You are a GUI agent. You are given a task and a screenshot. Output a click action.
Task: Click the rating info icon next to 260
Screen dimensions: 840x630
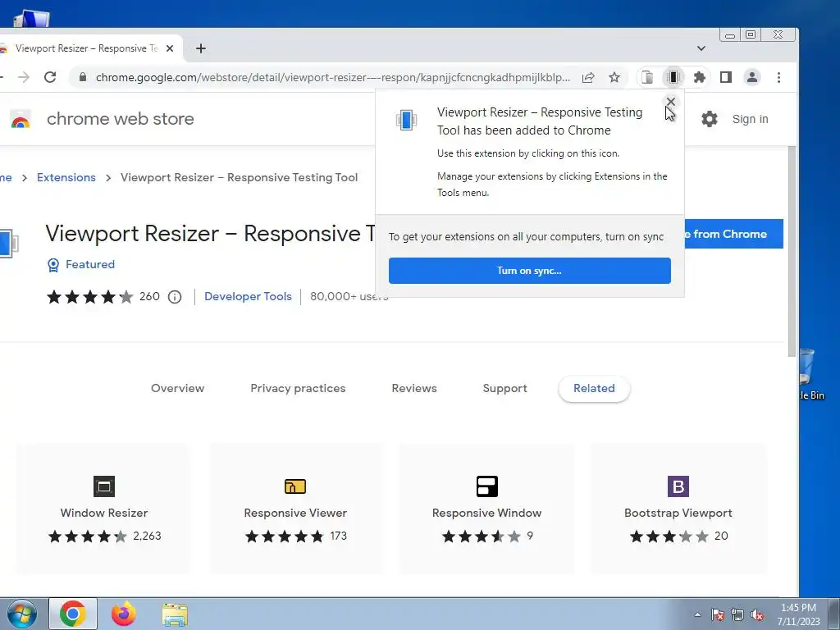coord(175,297)
